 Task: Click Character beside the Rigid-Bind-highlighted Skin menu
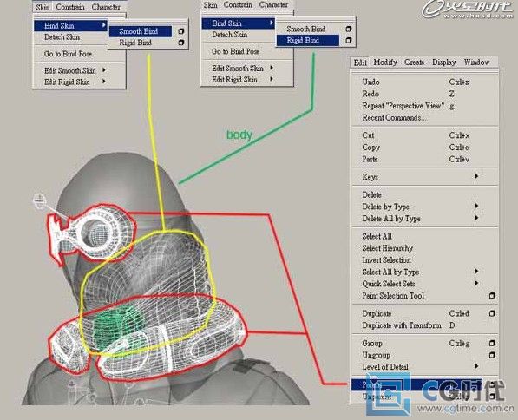click(273, 4)
